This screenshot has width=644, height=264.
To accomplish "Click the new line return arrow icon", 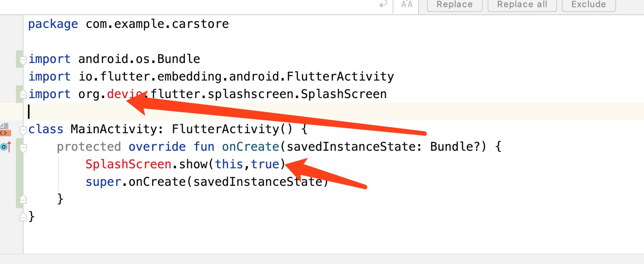I will 383,4.
